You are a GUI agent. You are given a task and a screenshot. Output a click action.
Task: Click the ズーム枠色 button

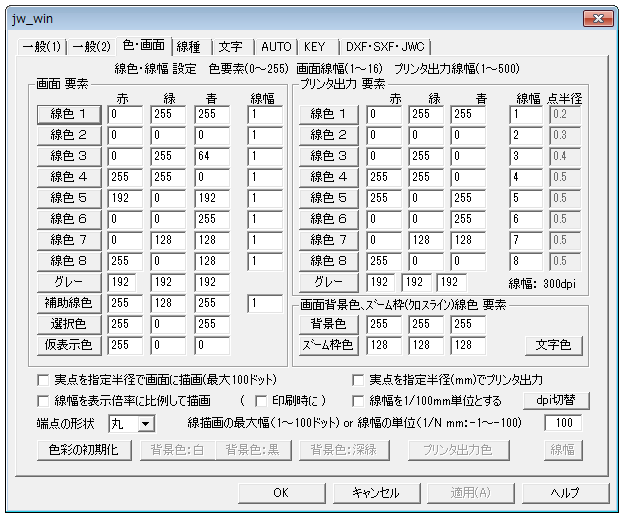pyautogui.click(x=328, y=345)
